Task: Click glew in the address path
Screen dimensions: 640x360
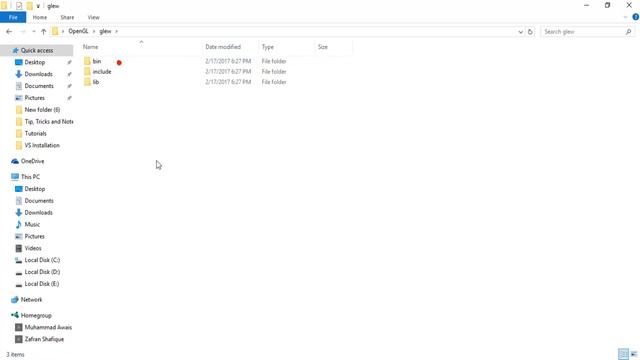Action: [105, 31]
